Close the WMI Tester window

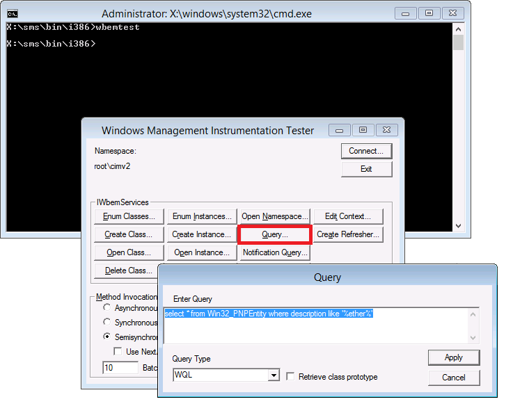click(387, 130)
